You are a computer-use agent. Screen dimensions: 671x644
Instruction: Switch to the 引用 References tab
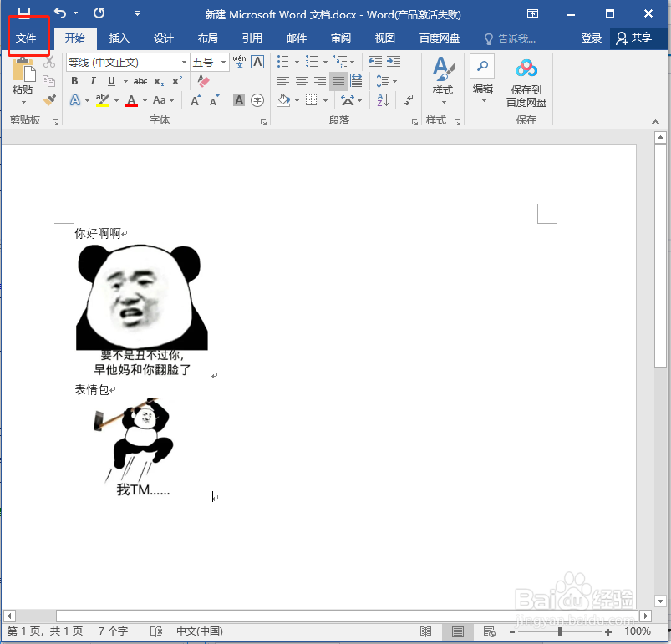[x=252, y=38]
